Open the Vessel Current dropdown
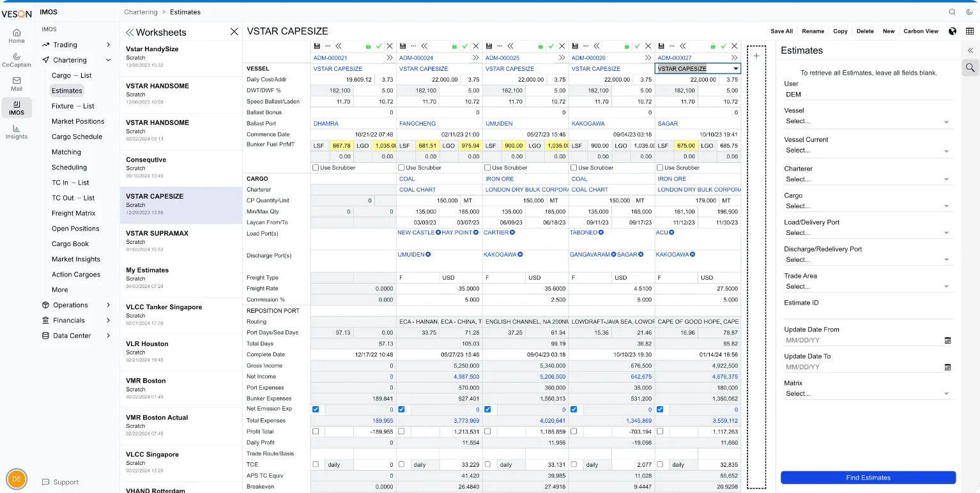The height and width of the screenshot is (493, 980). (x=868, y=151)
